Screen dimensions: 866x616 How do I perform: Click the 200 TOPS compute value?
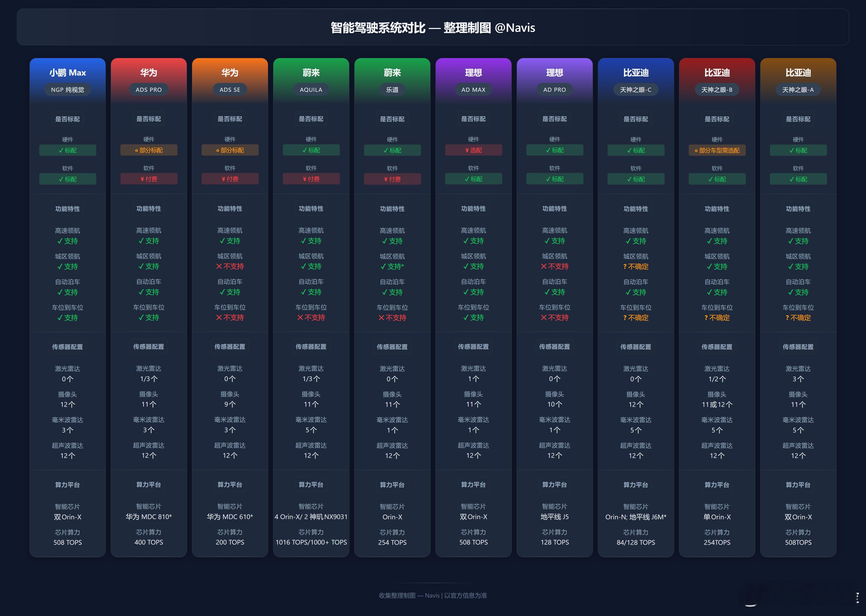230,542
